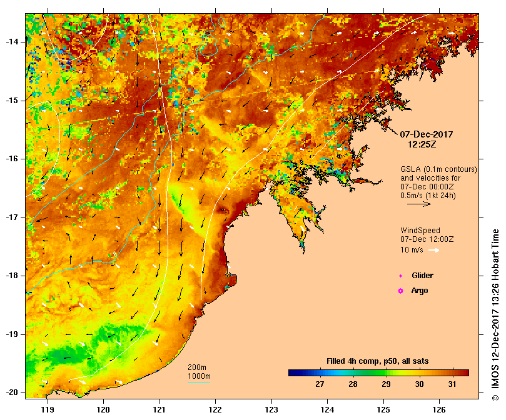
Task: Click the longitude axis label '121'
Action: click(x=159, y=410)
